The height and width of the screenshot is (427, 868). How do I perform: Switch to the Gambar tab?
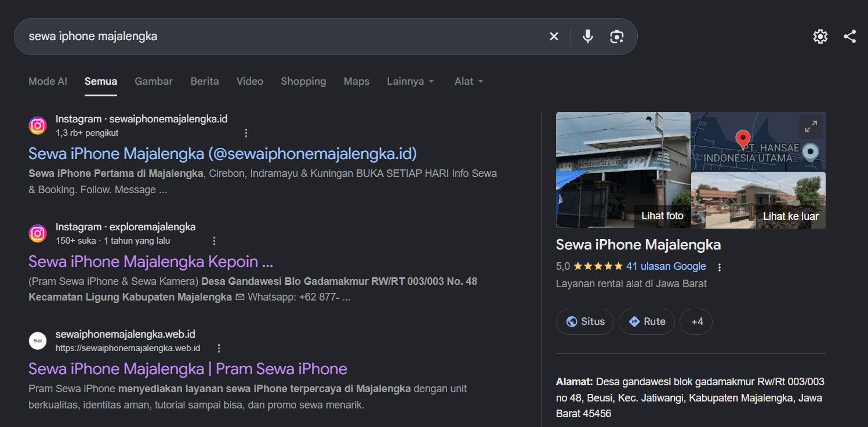[154, 81]
